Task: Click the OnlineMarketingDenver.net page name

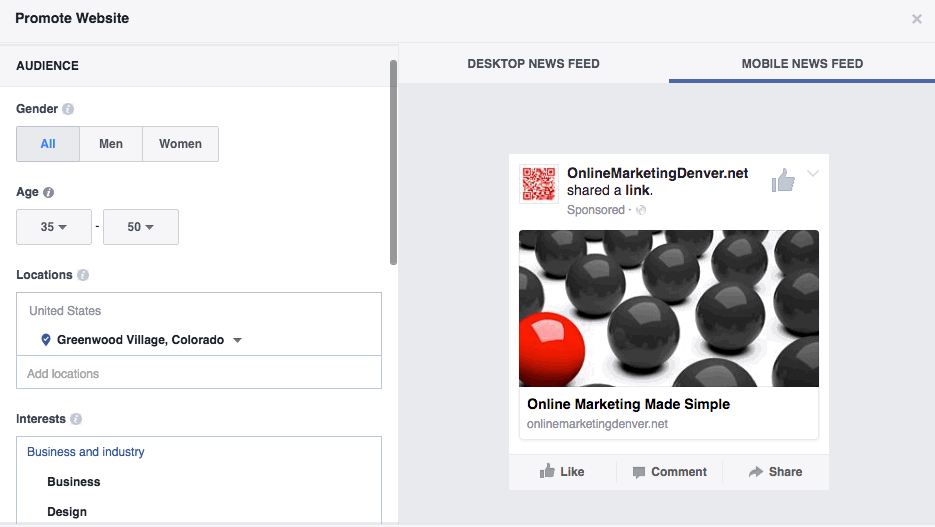Action: coord(657,173)
